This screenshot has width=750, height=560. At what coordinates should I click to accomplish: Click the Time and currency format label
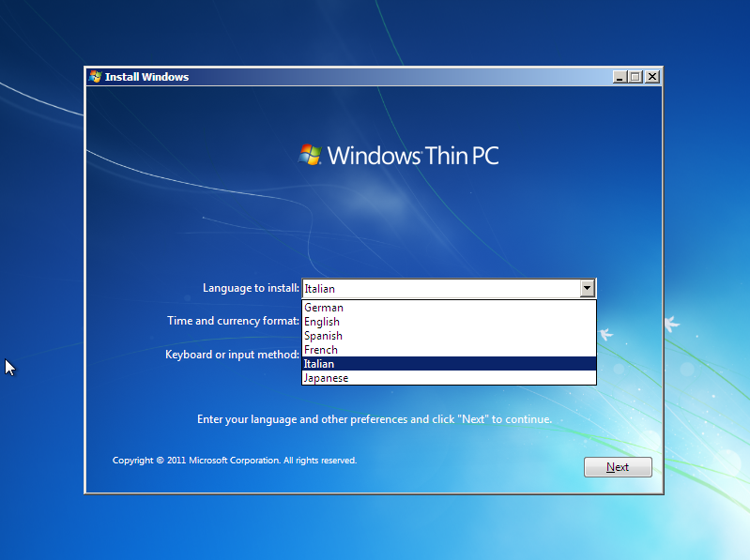233,321
